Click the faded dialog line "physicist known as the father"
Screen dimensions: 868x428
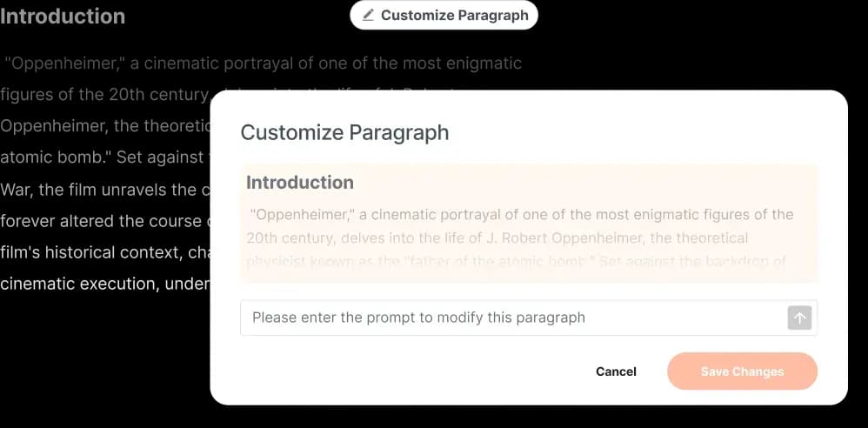click(516, 261)
